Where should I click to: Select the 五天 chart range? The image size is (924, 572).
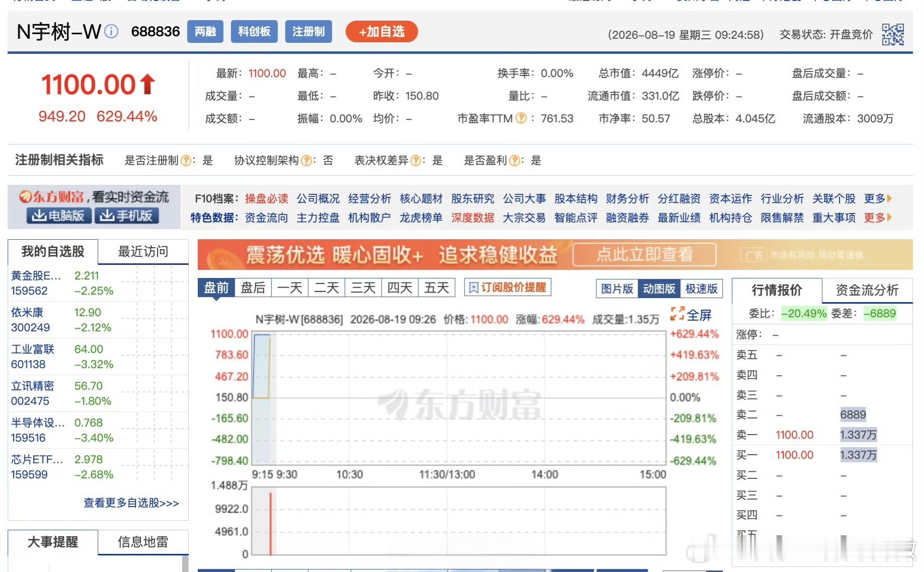(x=437, y=288)
